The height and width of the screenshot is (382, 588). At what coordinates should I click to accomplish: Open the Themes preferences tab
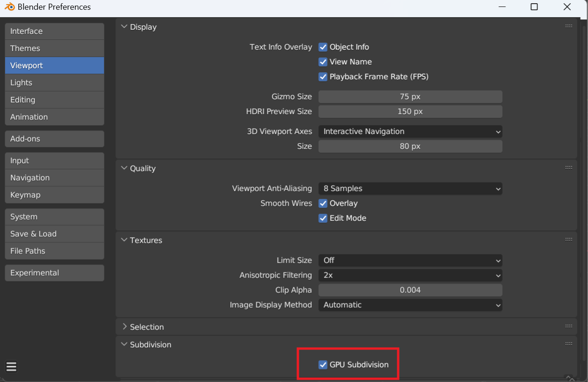[54, 48]
